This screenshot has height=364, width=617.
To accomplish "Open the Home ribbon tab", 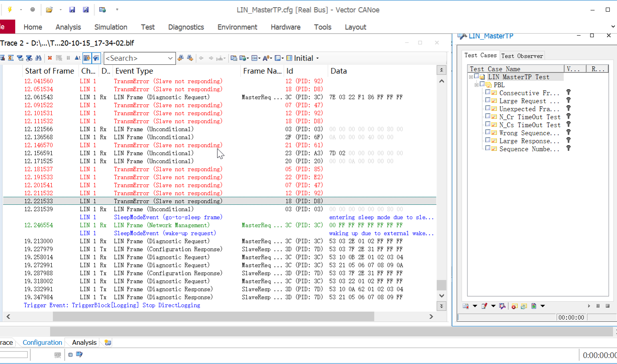I will pos(33,27).
